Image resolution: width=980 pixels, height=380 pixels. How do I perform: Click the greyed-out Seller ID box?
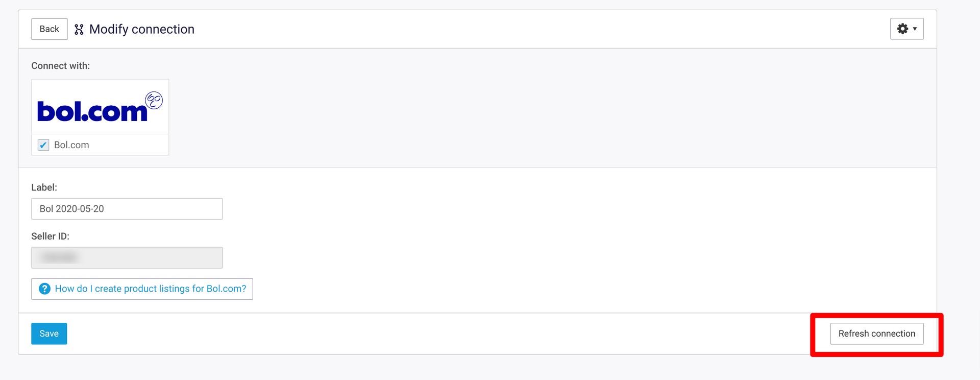pyautogui.click(x=127, y=257)
